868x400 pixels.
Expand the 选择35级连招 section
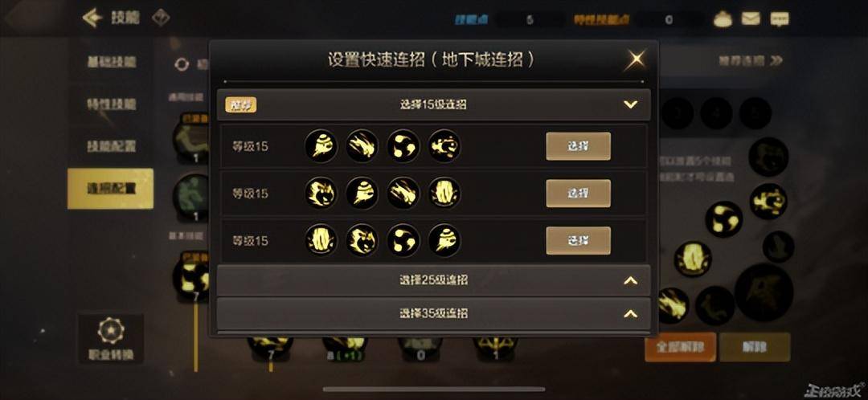(631, 314)
